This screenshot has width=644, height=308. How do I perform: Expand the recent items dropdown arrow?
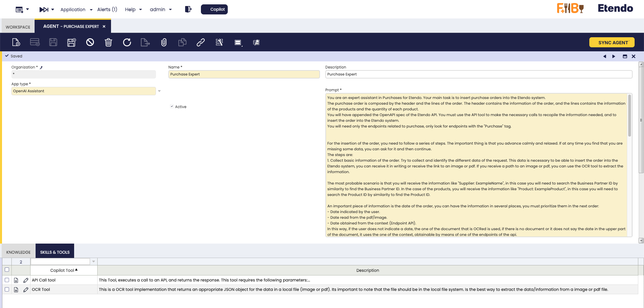[x=53, y=9]
